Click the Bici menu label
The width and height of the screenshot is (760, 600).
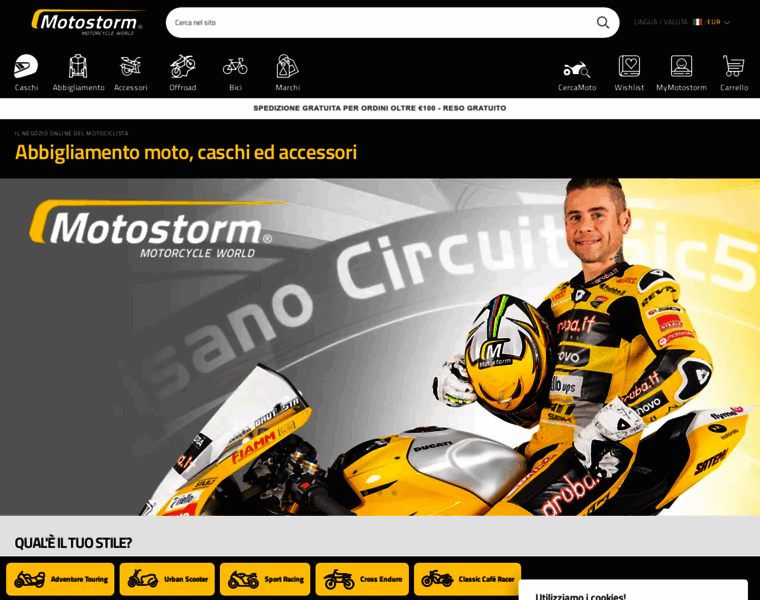click(235, 88)
